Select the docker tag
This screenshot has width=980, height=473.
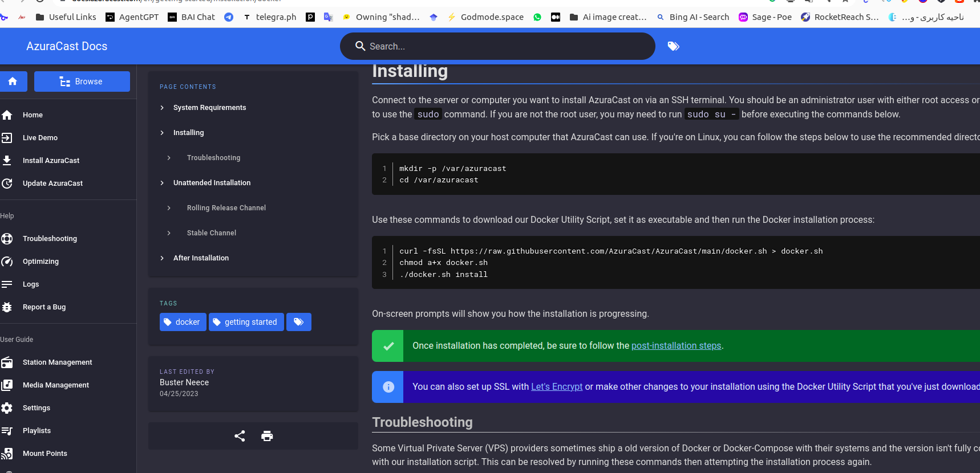click(x=183, y=322)
